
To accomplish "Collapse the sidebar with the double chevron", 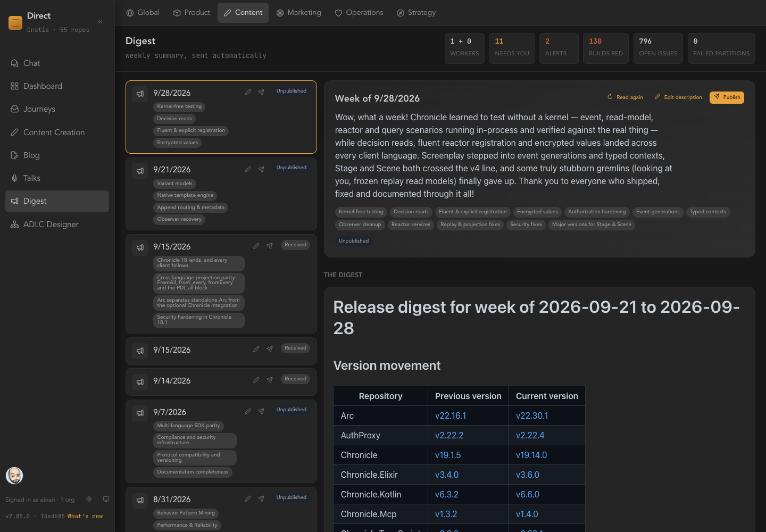I will click(100, 22).
